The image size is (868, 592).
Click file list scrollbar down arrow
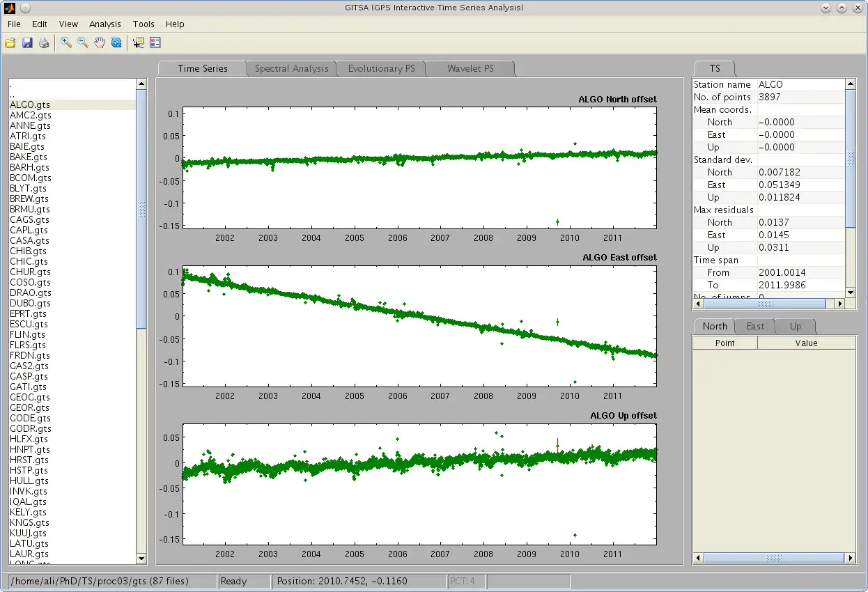coord(141,559)
